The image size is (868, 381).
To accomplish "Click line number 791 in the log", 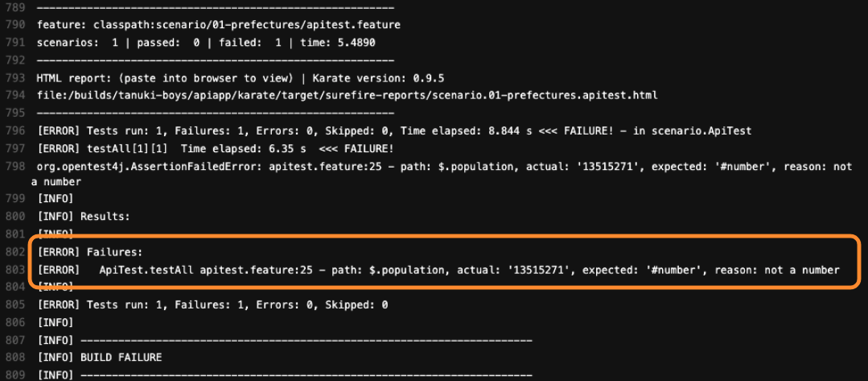I will 14,43.
